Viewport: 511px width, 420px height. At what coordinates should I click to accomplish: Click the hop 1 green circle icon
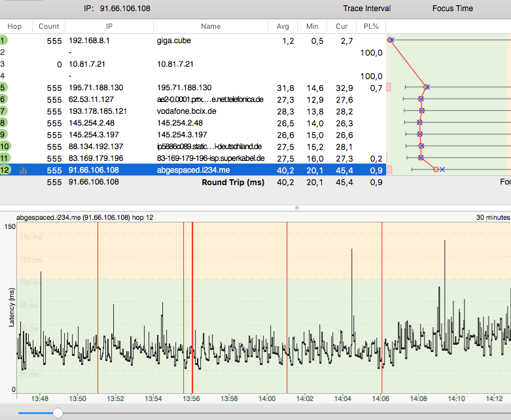(3, 40)
